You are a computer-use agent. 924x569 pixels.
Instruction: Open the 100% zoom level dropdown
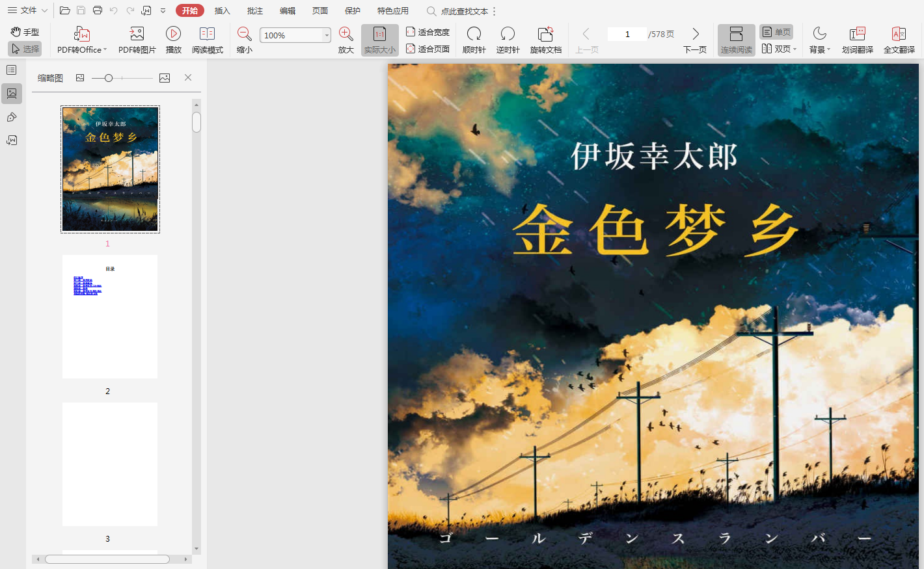pos(327,35)
